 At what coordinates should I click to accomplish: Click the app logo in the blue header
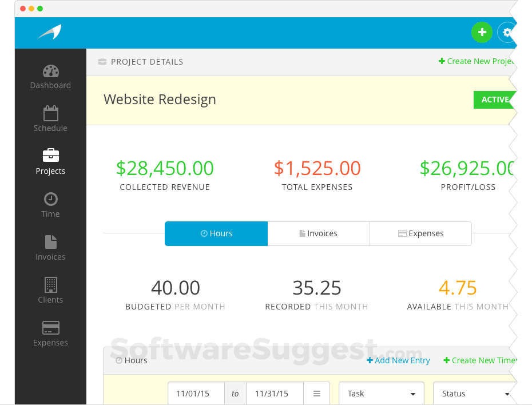tap(50, 32)
